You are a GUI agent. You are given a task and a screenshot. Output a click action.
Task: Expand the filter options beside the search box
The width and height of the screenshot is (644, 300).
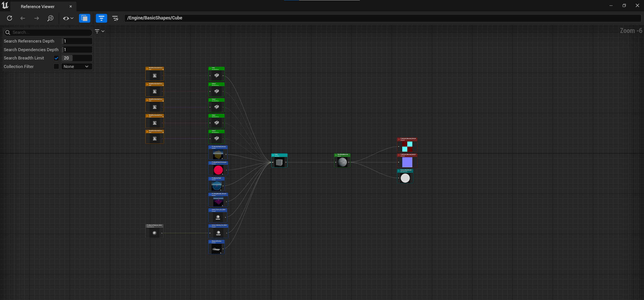click(99, 31)
